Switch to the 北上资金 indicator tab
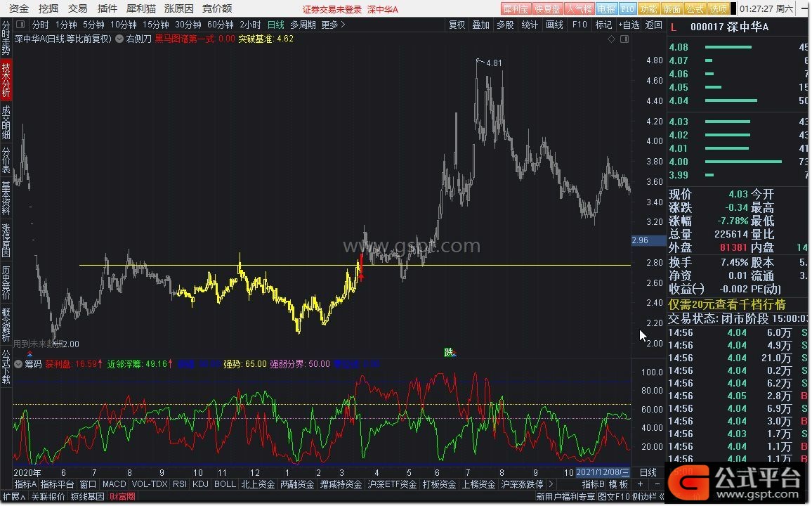This screenshot has height=506, width=812. [258, 484]
